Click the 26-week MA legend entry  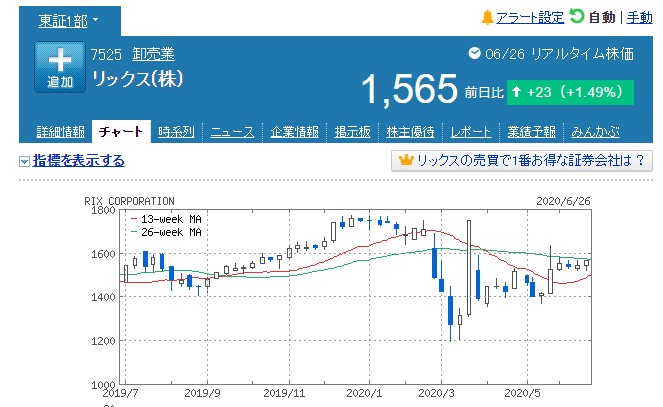[x=166, y=232]
